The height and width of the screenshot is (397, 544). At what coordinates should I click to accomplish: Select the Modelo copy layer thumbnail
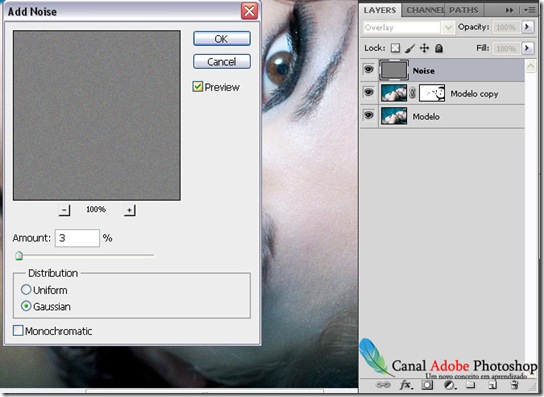point(394,93)
